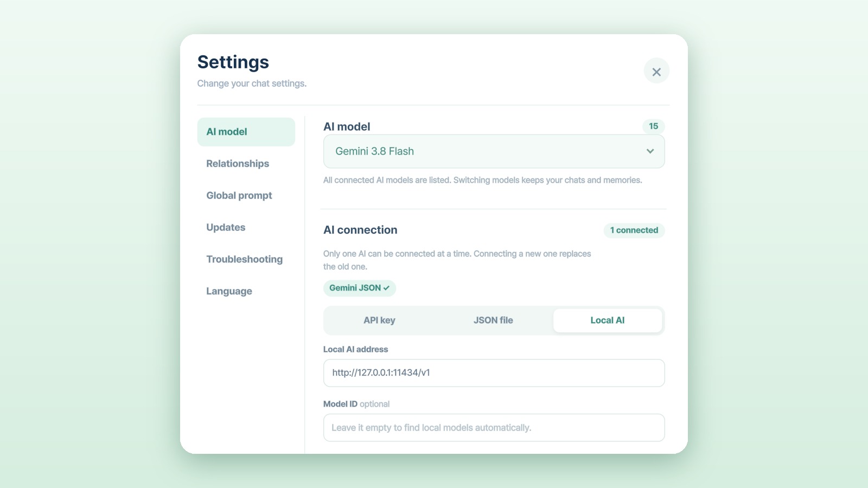Click the 15 models count badge

click(653, 126)
